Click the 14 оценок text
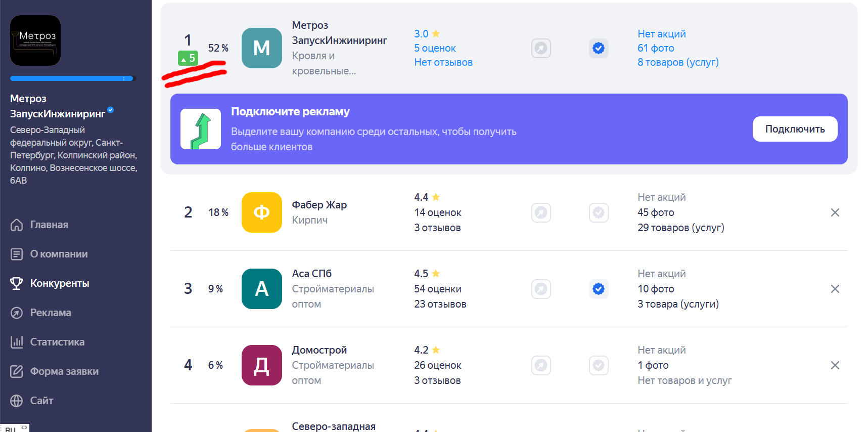This screenshot has width=868, height=432. click(437, 212)
